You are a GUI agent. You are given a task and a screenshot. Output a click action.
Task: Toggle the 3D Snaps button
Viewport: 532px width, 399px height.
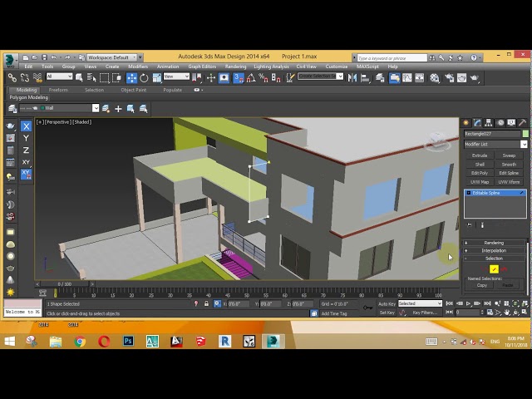pos(239,78)
